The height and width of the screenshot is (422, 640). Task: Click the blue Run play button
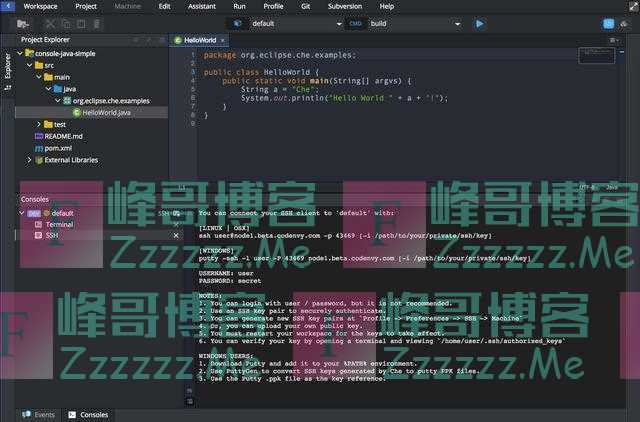point(479,23)
